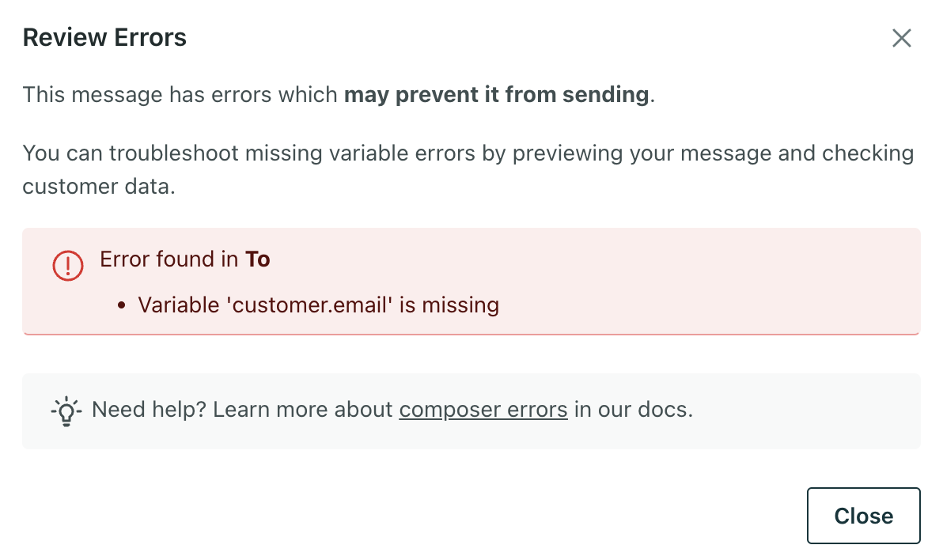This screenshot has height=560, width=943.
Task: Click the red error alert icon
Action: point(68,264)
